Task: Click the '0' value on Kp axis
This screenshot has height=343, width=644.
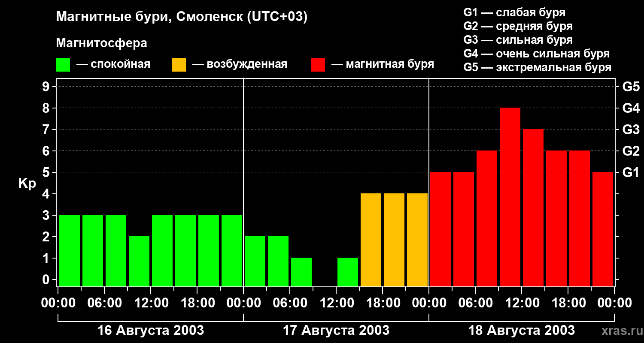Action: coord(46,280)
